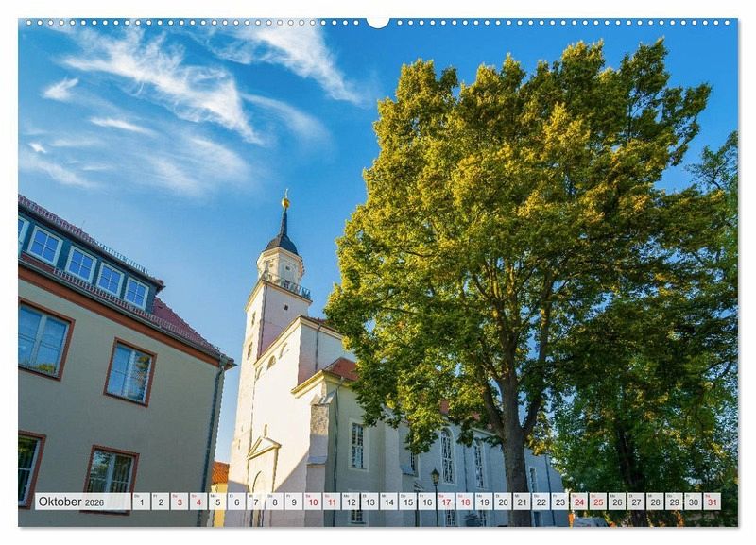The width and height of the screenshot is (756, 545).
Task: Click the calendar's top center hanging notch
Action: click(378, 21)
